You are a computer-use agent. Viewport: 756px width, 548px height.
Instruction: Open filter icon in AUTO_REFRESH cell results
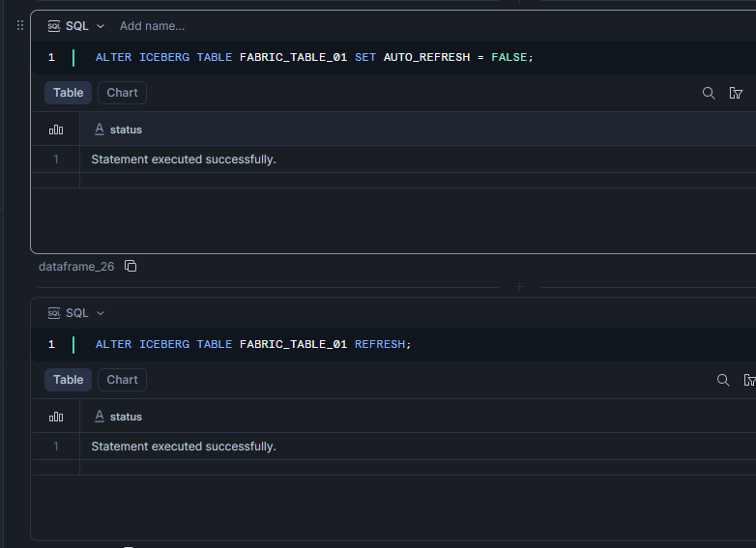(736, 93)
